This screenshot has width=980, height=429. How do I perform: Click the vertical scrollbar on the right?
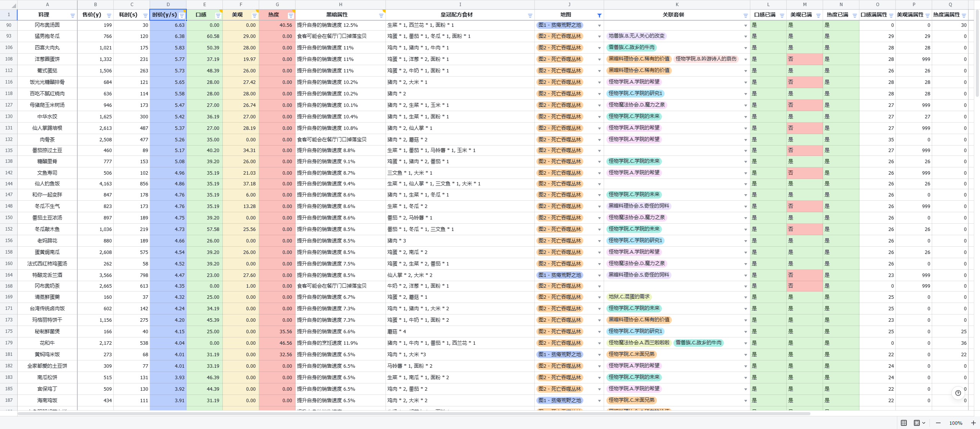tap(977, 54)
